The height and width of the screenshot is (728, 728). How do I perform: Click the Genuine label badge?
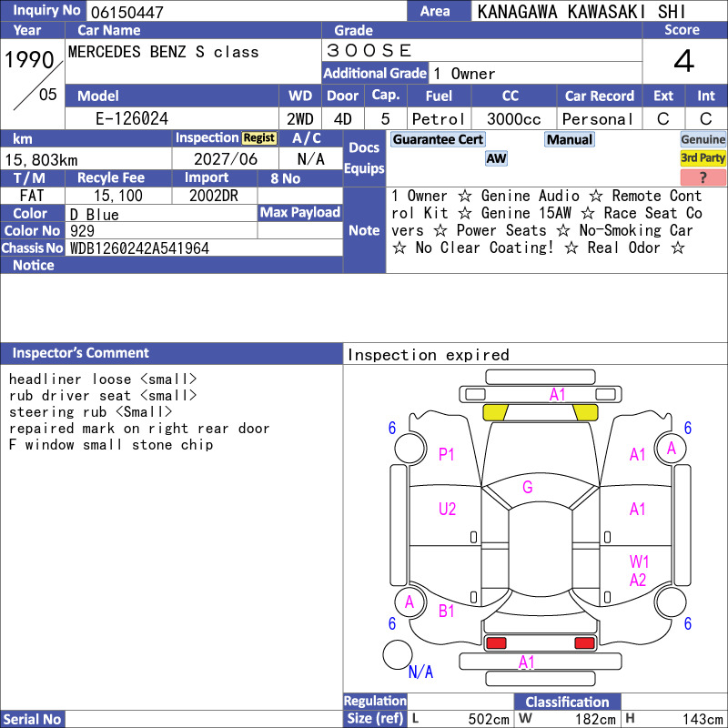click(703, 139)
